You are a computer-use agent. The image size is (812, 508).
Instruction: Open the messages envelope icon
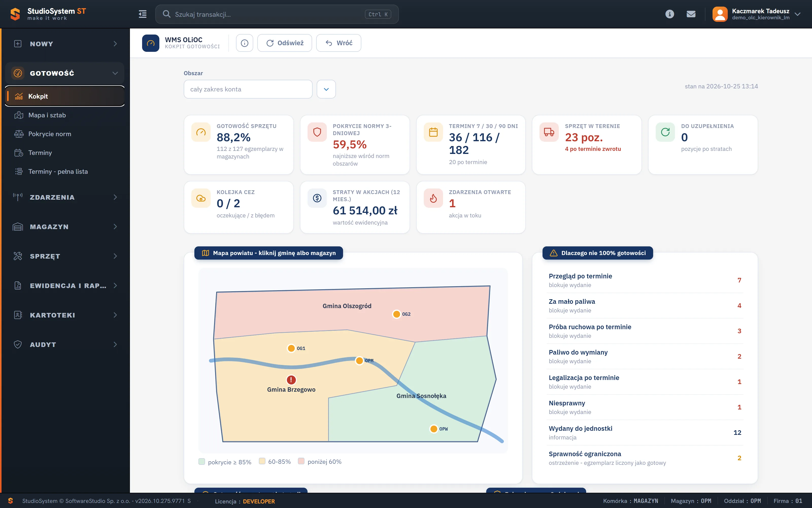[x=691, y=14]
